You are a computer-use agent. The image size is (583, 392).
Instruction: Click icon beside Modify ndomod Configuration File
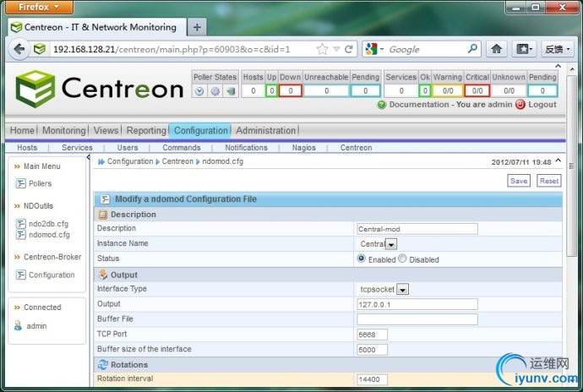coord(106,199)
